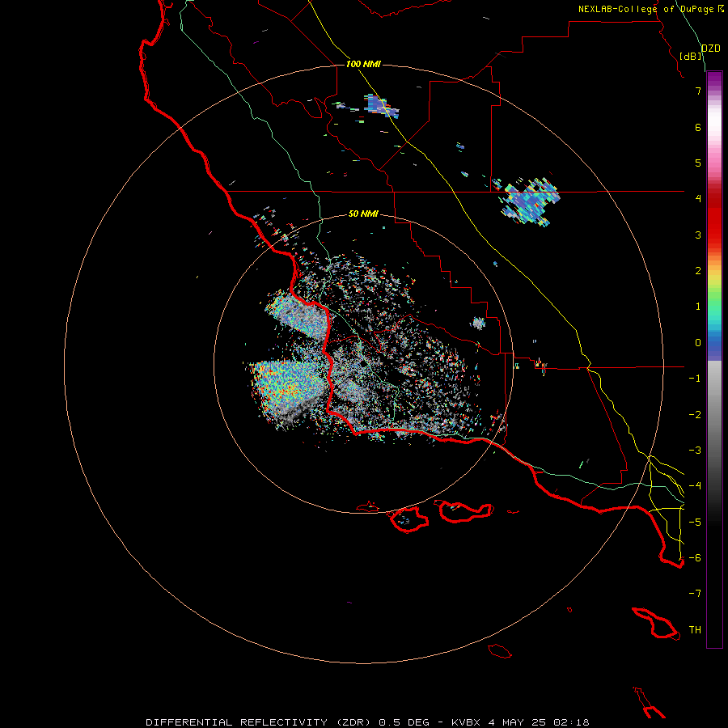Click the 4 value on color scale
Image resolution: width=728 pixels, height=728 pixels.
coord(698,198)
